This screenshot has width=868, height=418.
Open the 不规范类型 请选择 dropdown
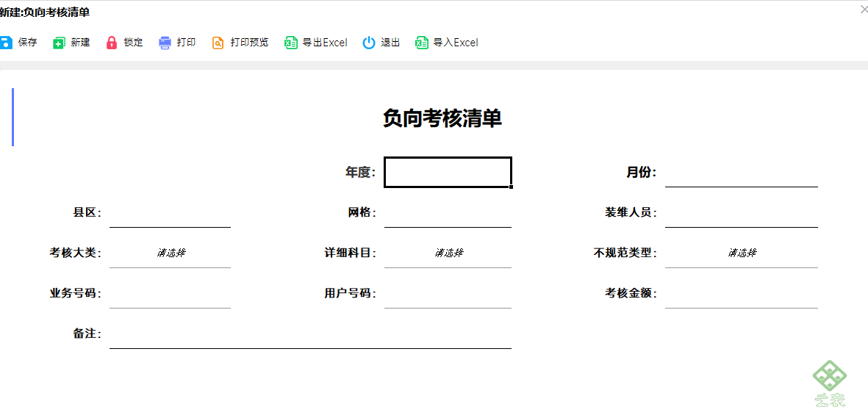tap(742, 253)
